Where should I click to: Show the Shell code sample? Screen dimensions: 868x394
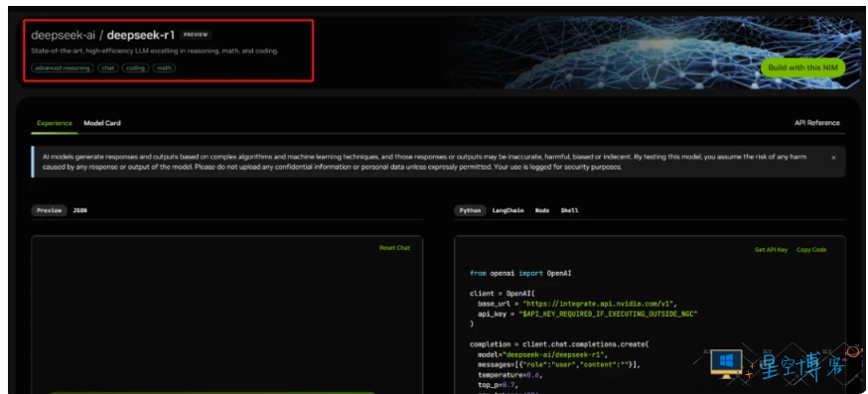click(569, 210)
